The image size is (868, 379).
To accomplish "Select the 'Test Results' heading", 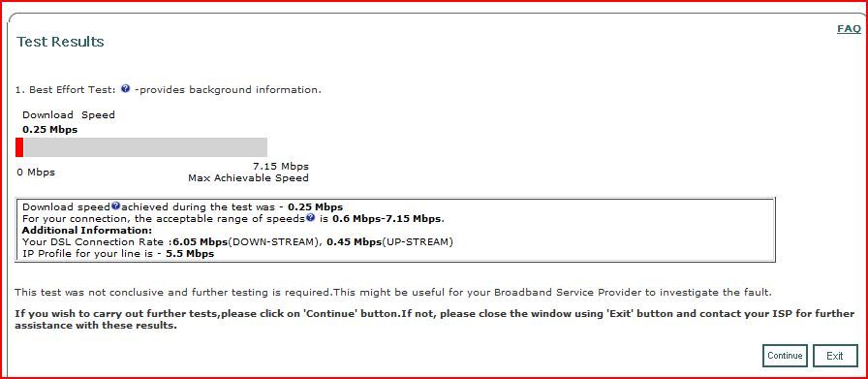I will [60, 42].
